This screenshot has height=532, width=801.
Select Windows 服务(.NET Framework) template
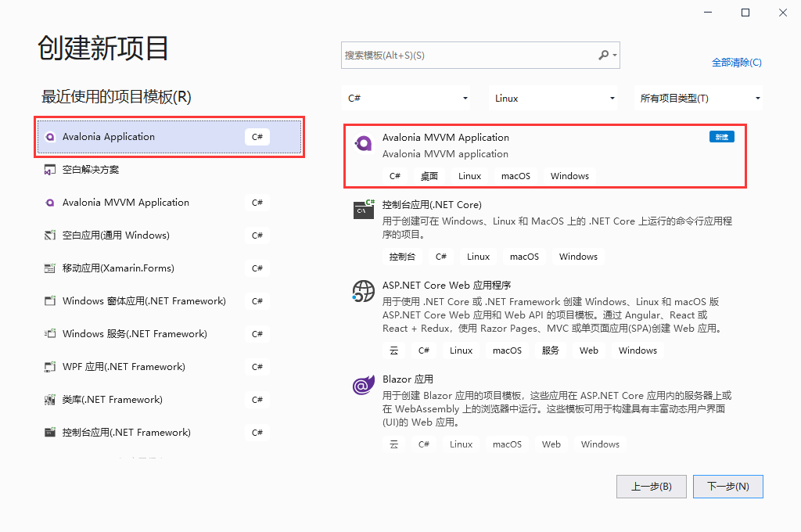pyautogui.click(x=169, y=334)
